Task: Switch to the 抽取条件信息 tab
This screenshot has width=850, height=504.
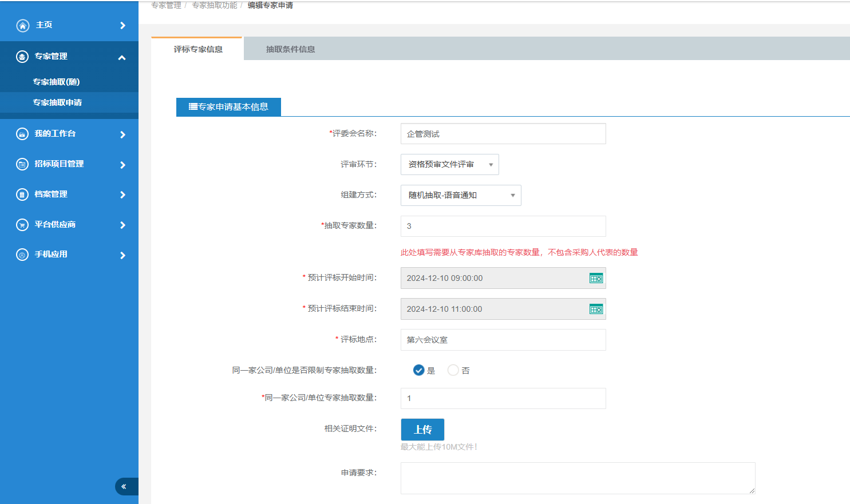Action: coord(290,49)
